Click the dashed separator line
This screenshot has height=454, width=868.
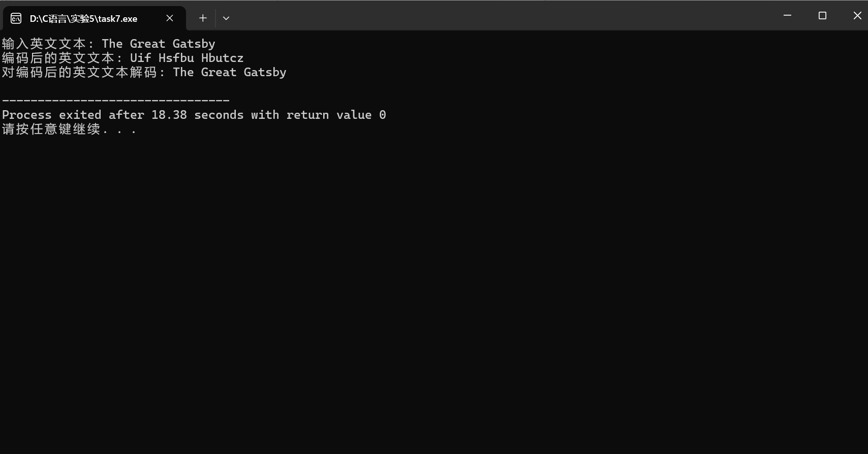click(116, 101)
